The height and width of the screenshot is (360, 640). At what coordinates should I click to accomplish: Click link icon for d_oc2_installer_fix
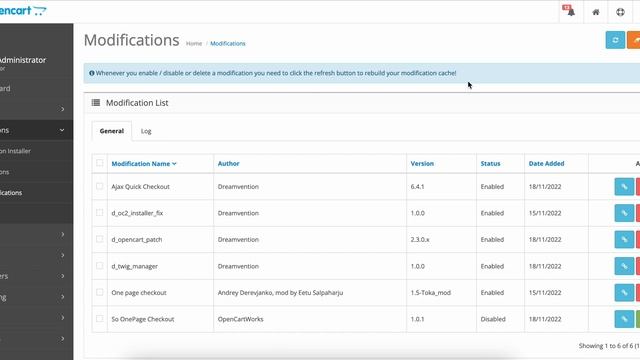coord(624,213)
